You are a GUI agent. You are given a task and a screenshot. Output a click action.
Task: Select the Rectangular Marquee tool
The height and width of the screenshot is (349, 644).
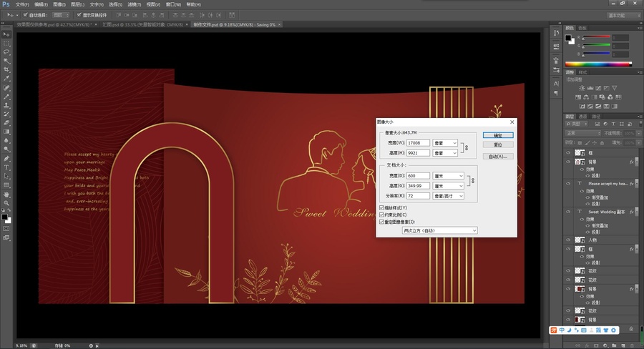6,44
